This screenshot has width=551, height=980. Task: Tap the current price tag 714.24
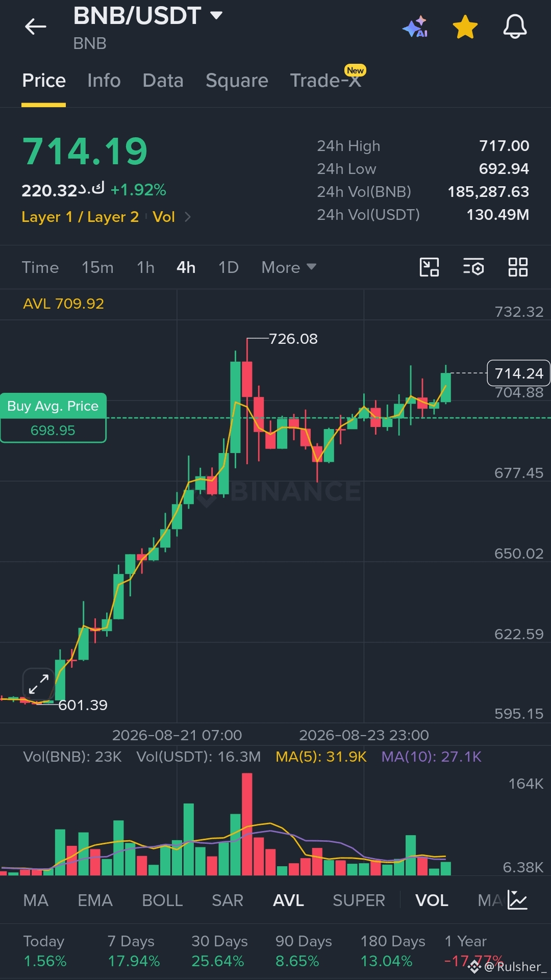tap(519, 373)
